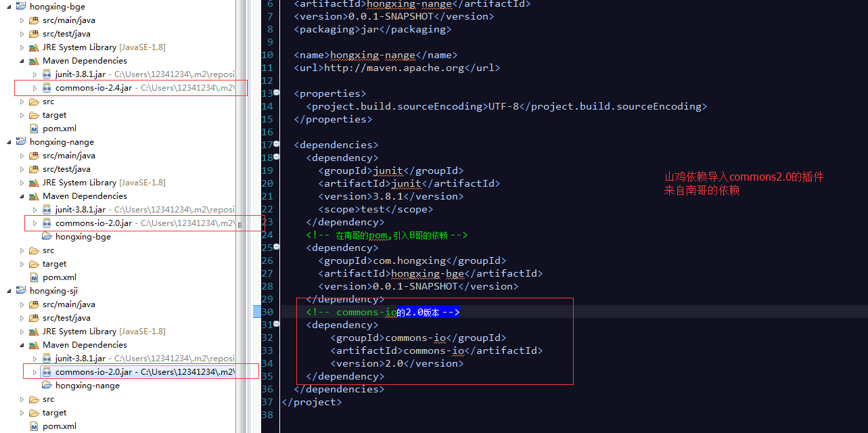868x433 pixels.
Task: Select the target folder label under hongxing-sji
Action: click(54, 413)
